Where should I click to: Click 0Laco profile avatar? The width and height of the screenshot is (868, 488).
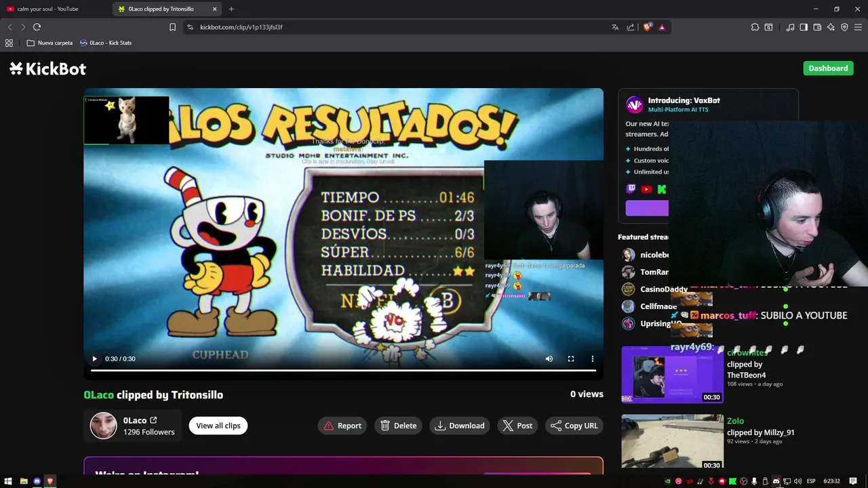click(x=104, y=426)
